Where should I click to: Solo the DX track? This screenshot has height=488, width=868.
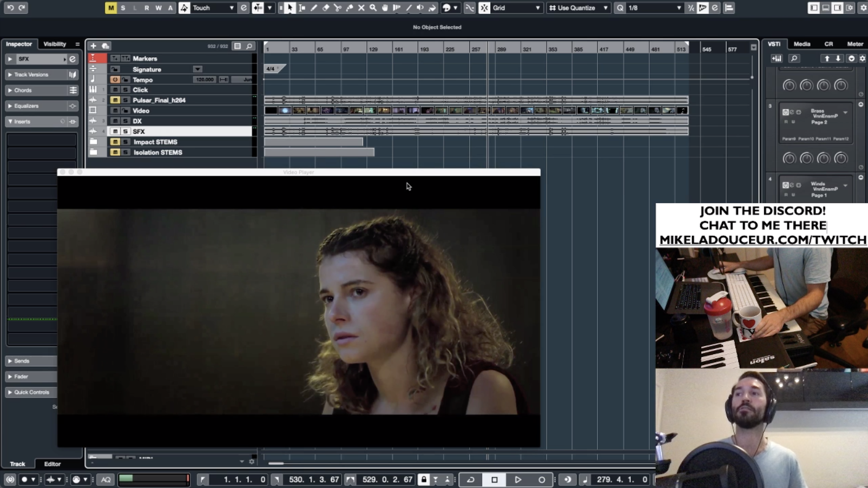point(125,121)
